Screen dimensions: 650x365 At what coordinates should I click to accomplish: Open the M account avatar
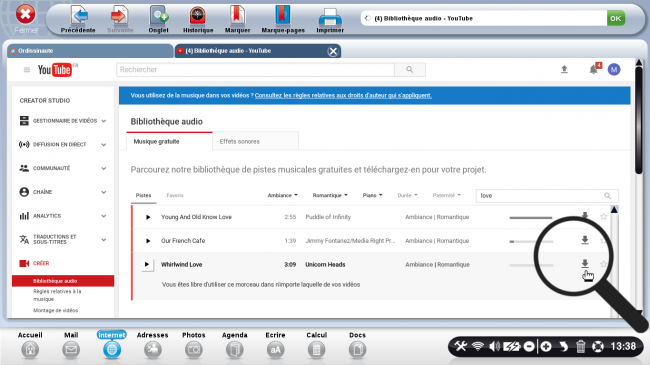pyautogui.click(x=614, y=69)
